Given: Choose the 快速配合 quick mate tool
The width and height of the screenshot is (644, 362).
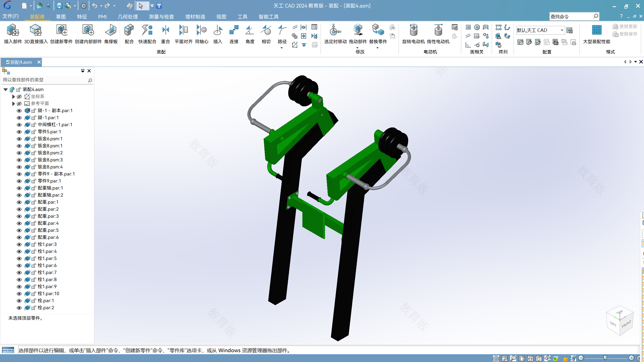Looking at the screenshot, I should tap(147, 34).
